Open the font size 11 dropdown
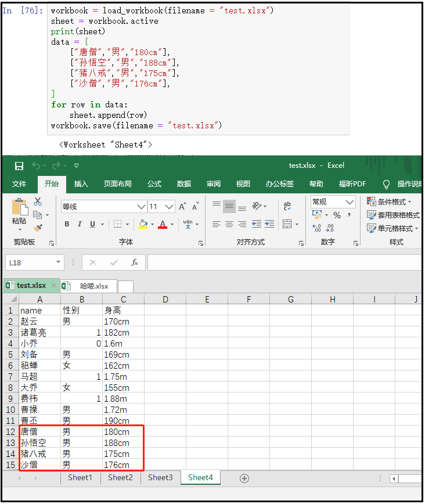The height and width of the screenshot is (504, 425). click(170, 207)
